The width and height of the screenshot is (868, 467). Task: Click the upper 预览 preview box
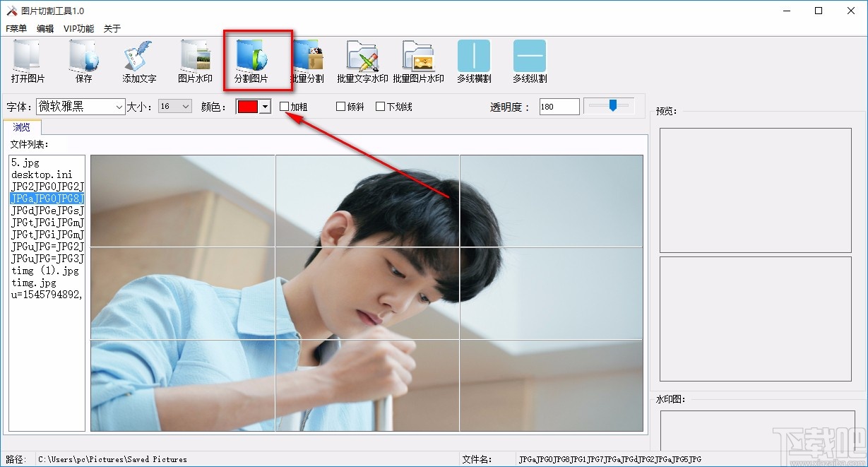755,190
